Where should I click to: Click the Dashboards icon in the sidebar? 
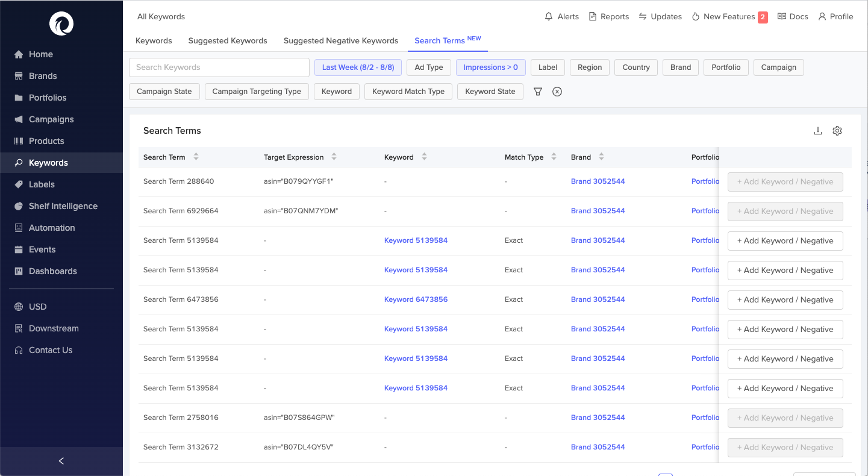pos(19,271)
